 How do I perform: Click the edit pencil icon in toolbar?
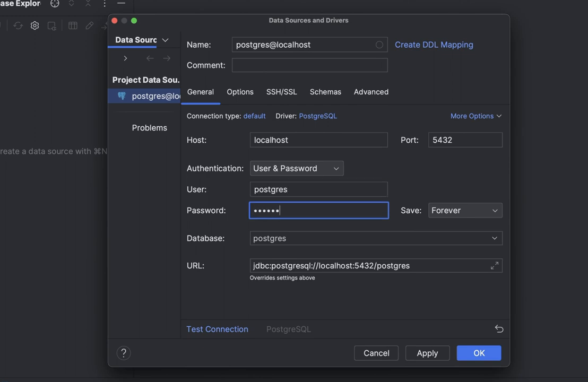[x=89, y=25]
